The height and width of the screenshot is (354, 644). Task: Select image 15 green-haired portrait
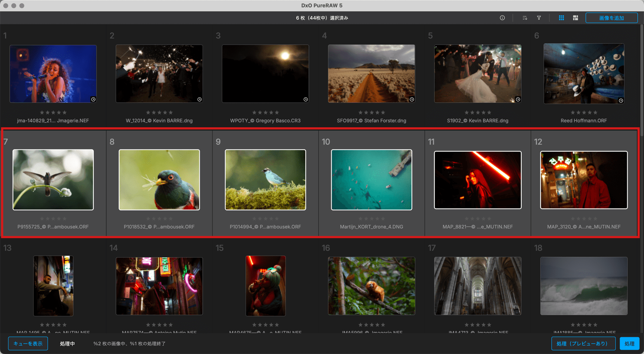(x=265, y=286)
